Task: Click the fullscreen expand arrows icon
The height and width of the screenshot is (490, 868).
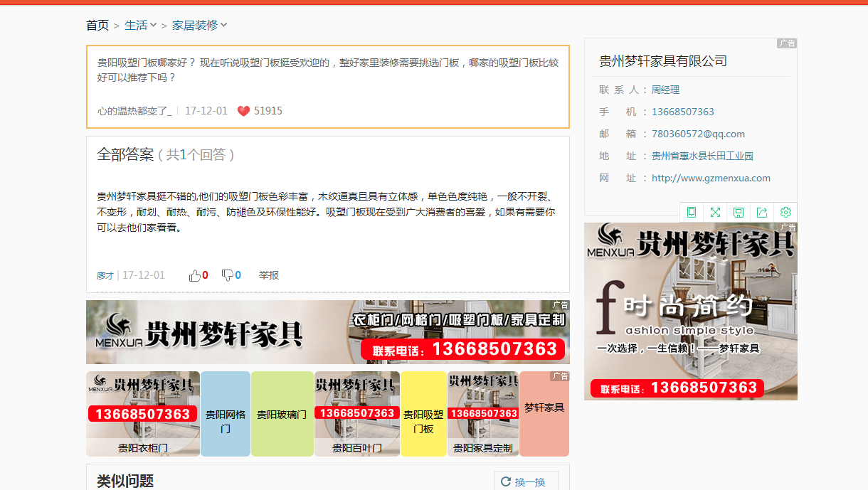Action: [x=715, y=212]
